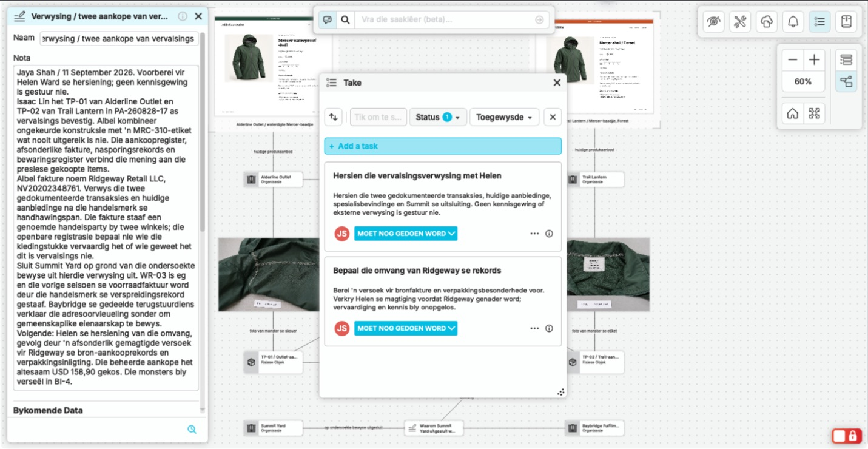Toggle the task list panel icon
The height and width of the screenshot is (449, 868).
pyautogui.click(x=819, y=22)
